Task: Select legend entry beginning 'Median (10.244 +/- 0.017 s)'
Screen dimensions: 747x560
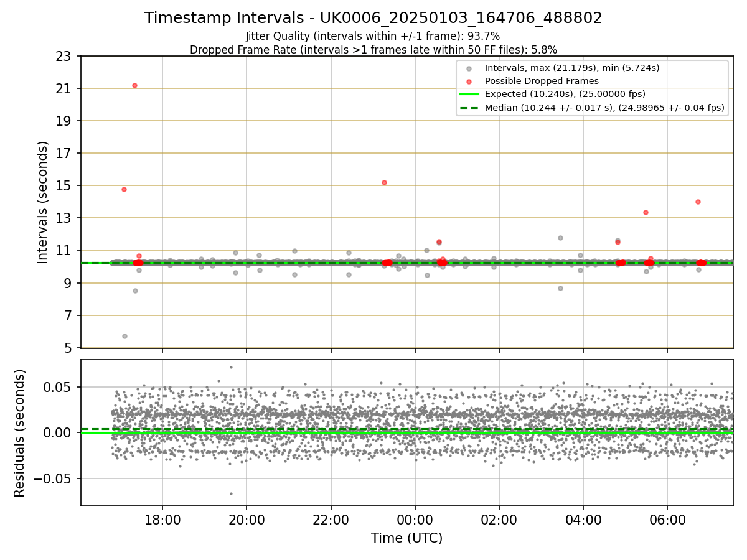Action: 604,108
